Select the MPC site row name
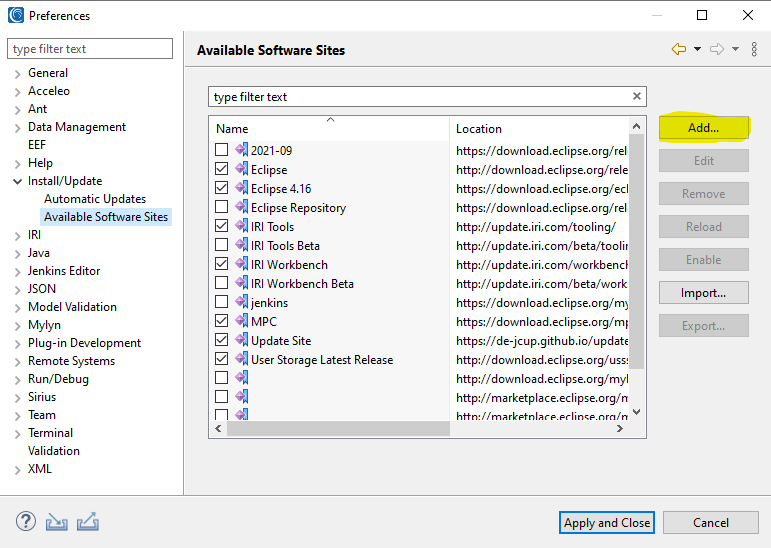Viewport: 771px width, 548px height. point(264,322)
